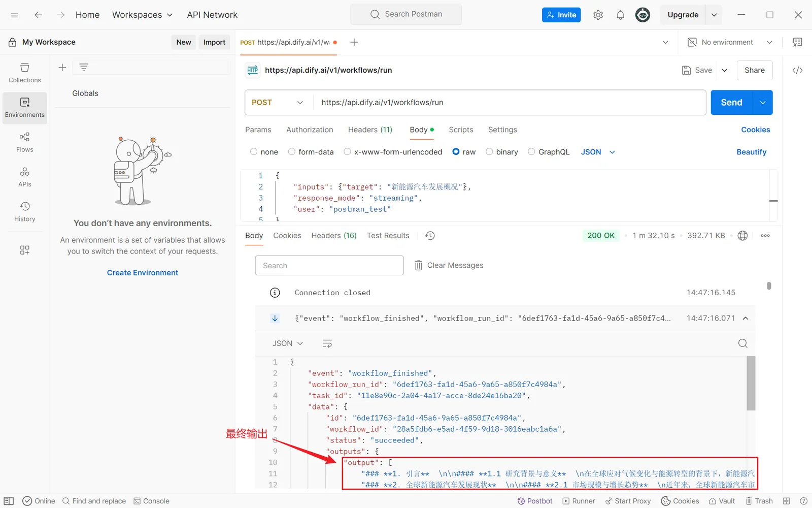812x508 pixels.
Task: Open the Test Results tab
Action: click(x=388, y=236)
